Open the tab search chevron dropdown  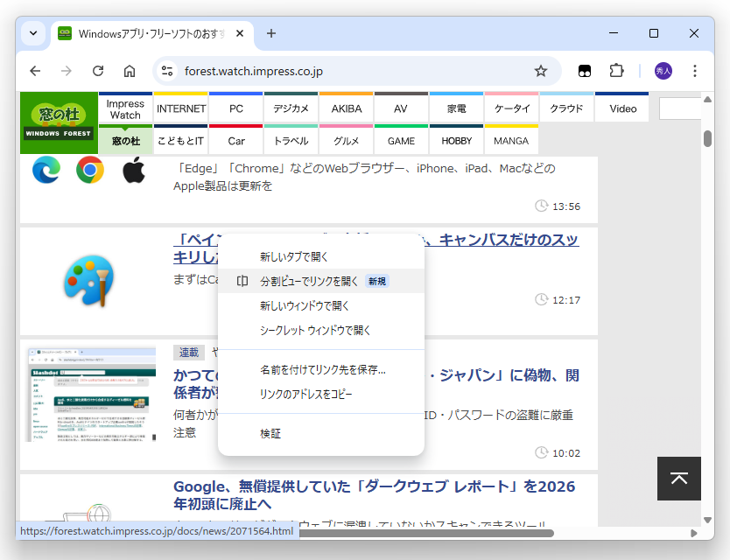(x=32, y=33)
